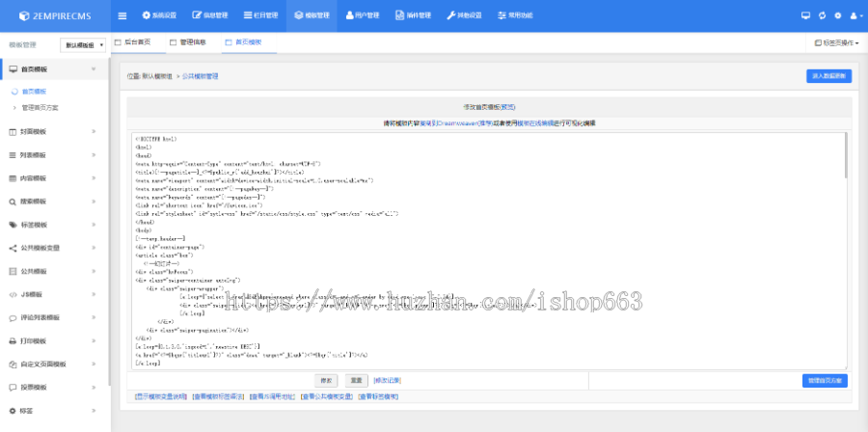Click the tag icon beside 标签模板
This screenshot has height=432, width=868.
point(13,225)
